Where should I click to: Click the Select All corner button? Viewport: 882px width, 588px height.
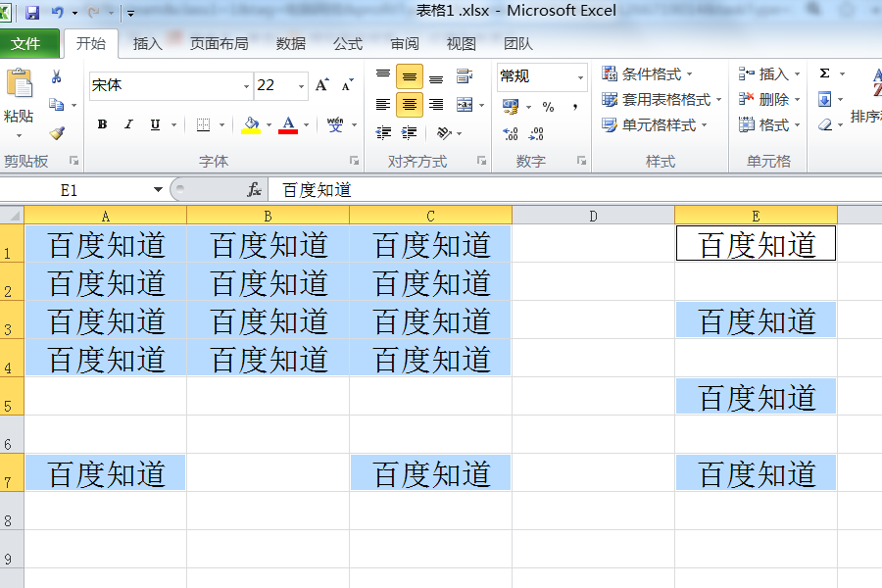pos(12,216)
